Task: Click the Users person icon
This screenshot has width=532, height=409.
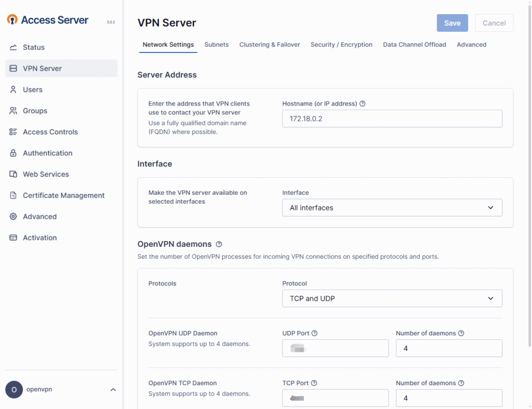Action: 14,90
